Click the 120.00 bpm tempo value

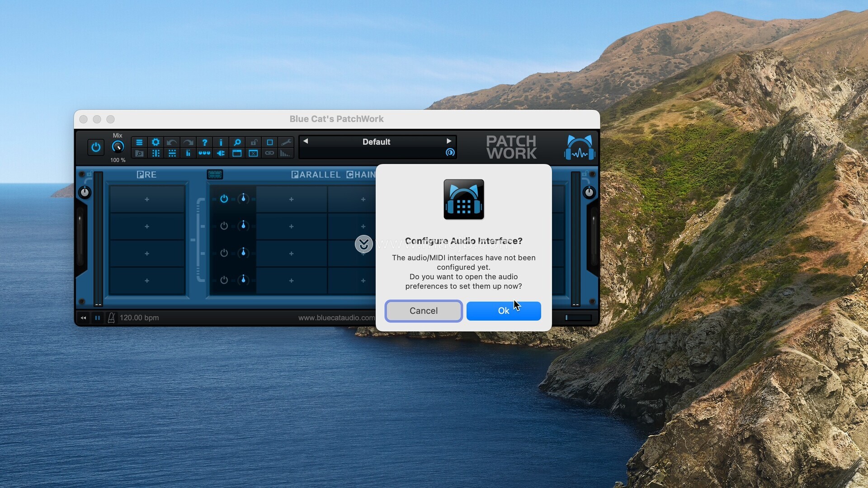(139, 318)
